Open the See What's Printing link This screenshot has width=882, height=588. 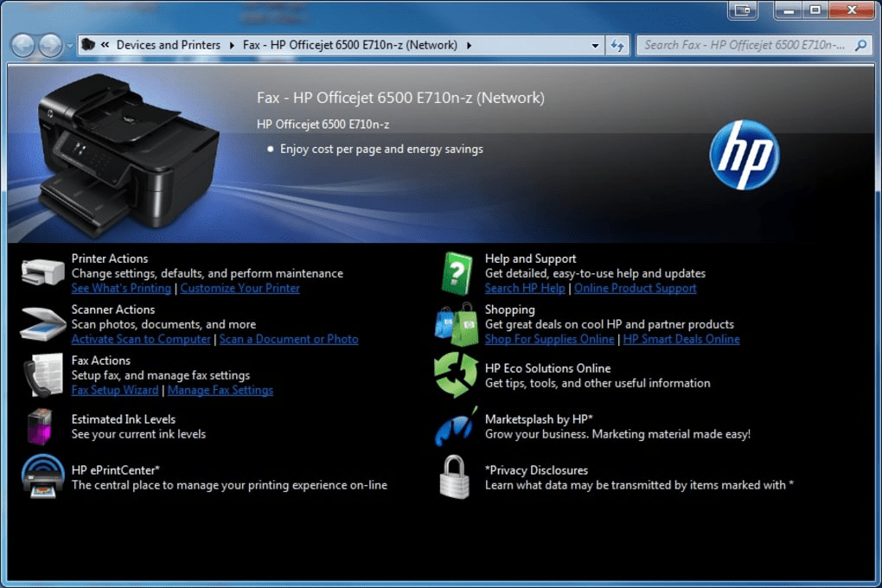click(121, 288)
